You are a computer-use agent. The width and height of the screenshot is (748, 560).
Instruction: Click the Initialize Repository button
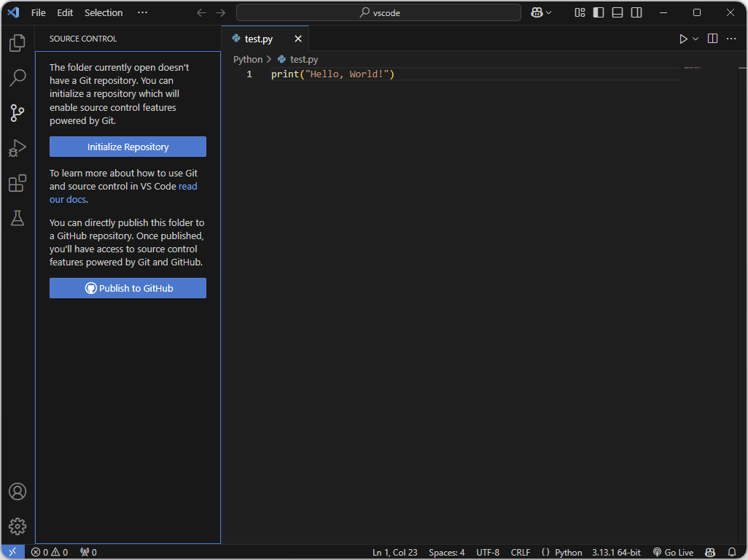[128, 147]
